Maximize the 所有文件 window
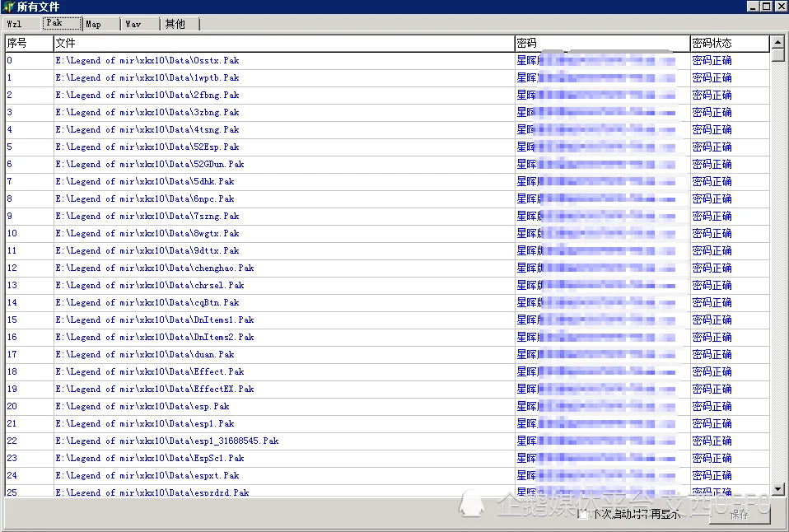Image resolution: width=789 pixels, height=532 pixels. tap(766, 7)
